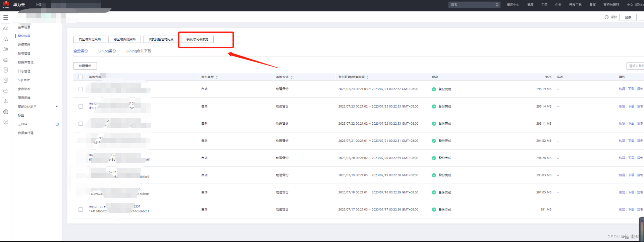Click the 恢复到指定时间点 button
This screenshot has width=644, height=242.
pyautogui.click(x=161, y=39)
